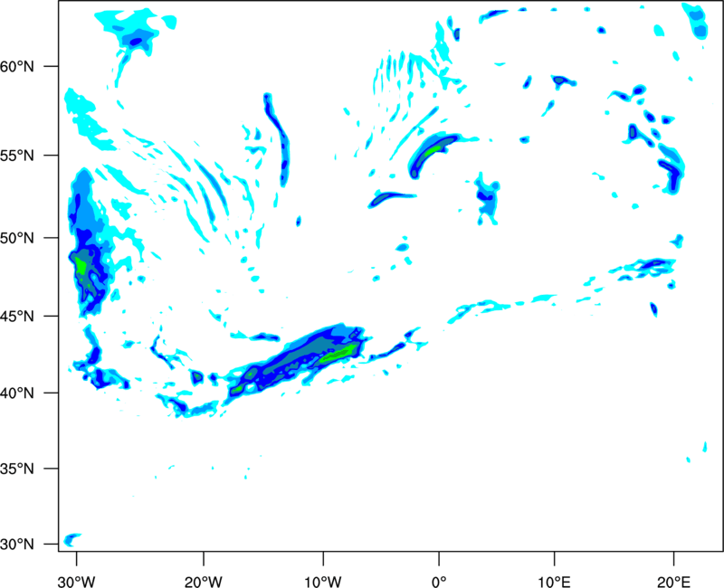Click the 20°E longitude label
Image resolution: width=724 pixels, height=588 pixels.
click(673, 582)
